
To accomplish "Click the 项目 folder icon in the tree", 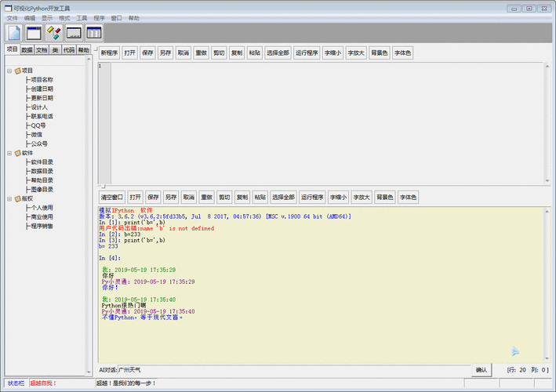I will point(17,71).
